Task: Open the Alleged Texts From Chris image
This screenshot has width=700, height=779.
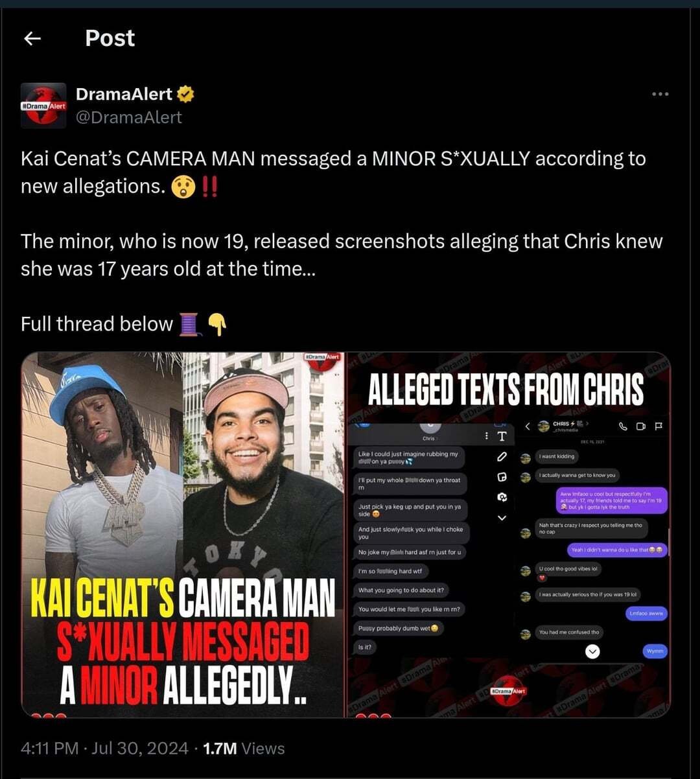Action: click(x=509, y=535)
